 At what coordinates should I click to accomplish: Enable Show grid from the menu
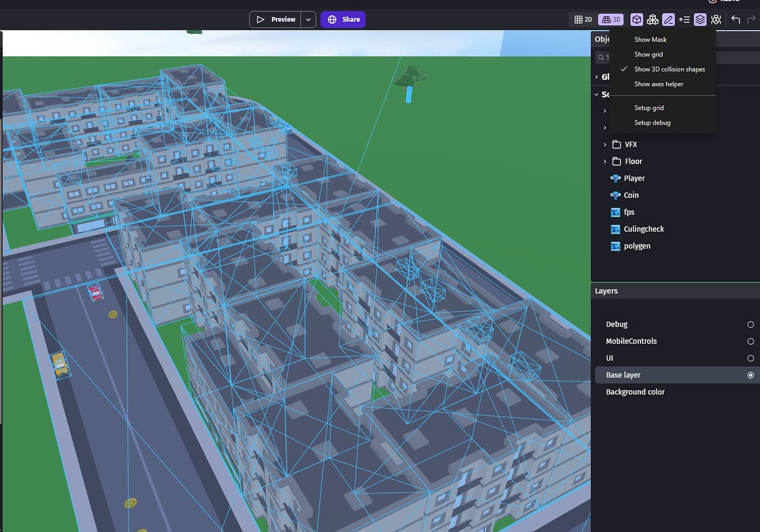point(648,54)
